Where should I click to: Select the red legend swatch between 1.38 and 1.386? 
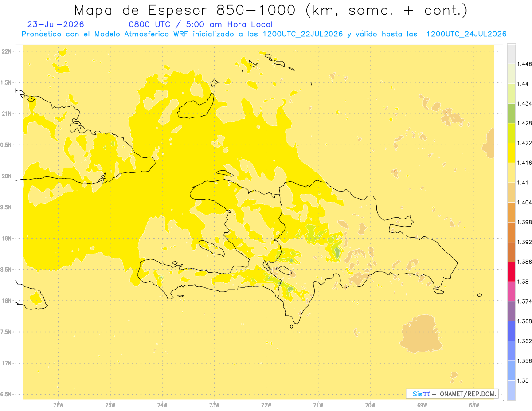pos(511,272)
